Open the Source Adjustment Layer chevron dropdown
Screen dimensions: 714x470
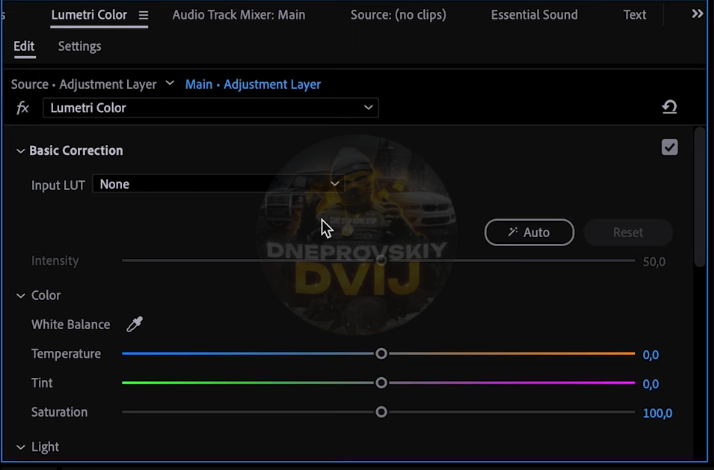coord(169,83)
